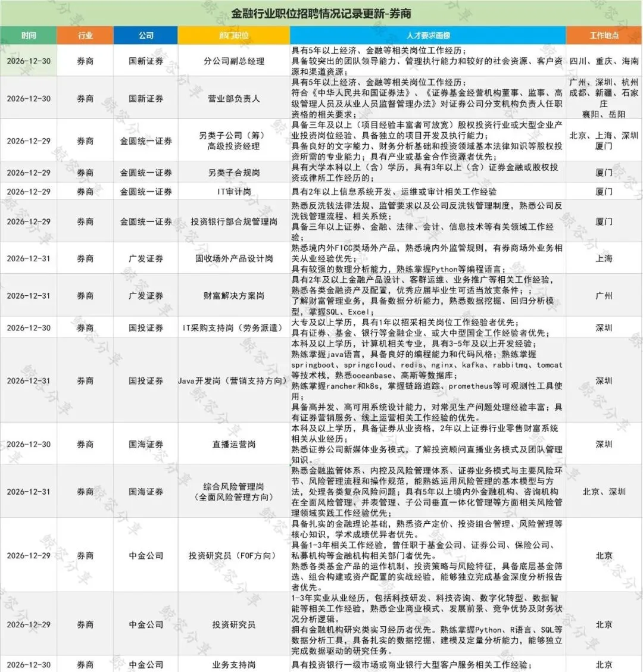The image size is (643, 672).
Task: Click requirements text for 投资研究员（FOF方向）
Action: (427, 555)
